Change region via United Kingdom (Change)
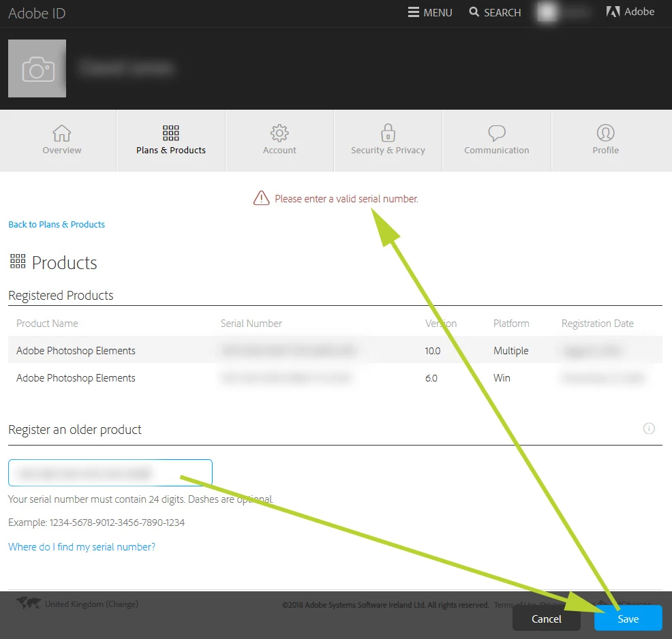This screenshot has height=639, width=672. point(92,604)
